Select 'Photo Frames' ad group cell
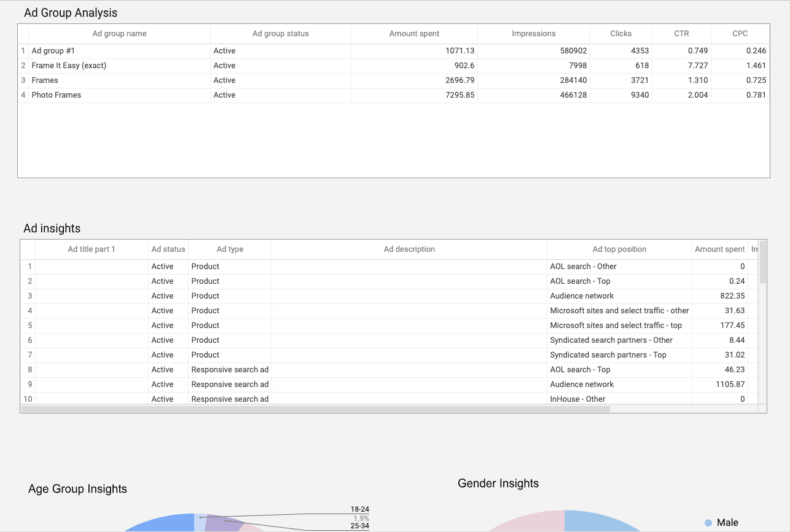 (x=119, y=95)
